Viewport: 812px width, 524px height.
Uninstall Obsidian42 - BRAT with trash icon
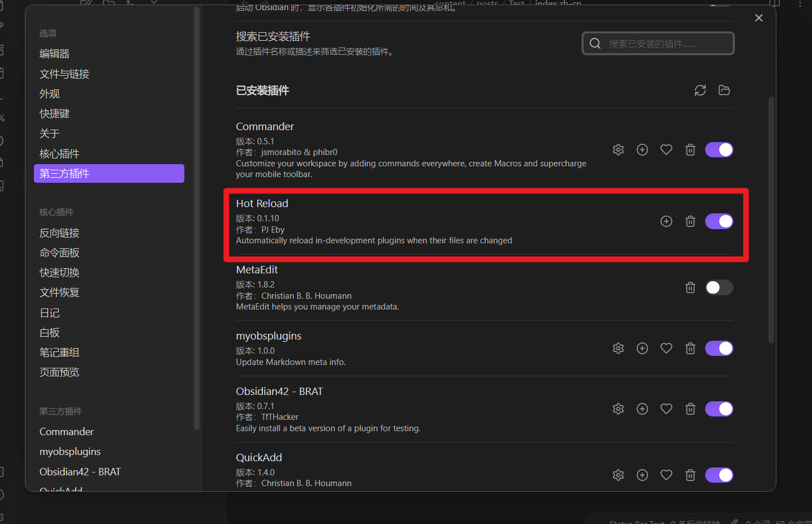coord(690,409)
